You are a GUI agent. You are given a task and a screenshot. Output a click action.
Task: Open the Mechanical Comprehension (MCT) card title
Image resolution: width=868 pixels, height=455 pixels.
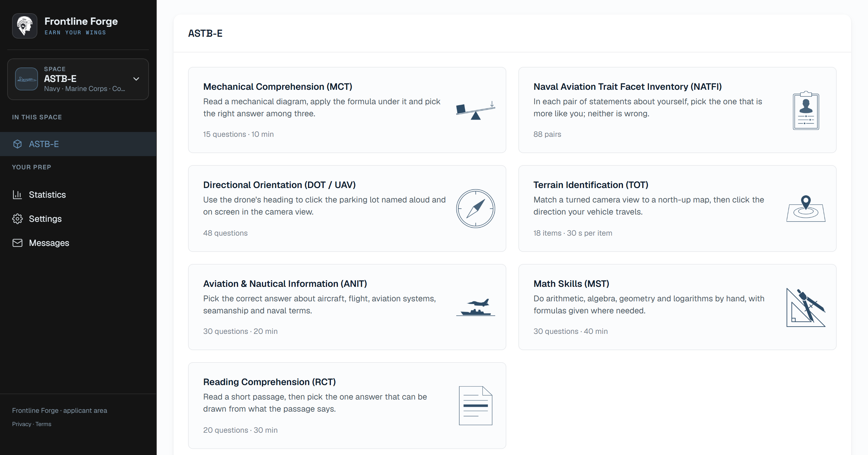pos(278,87)
